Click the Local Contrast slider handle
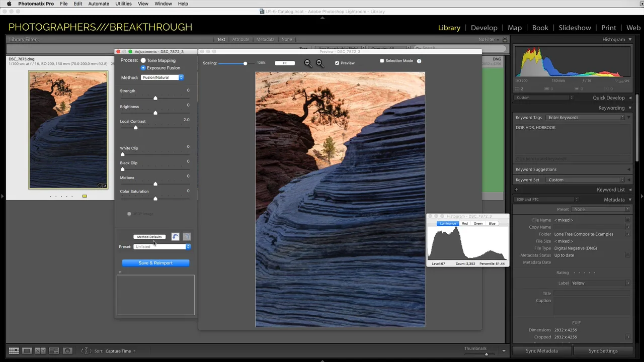644x362 pixels. click(135, 128)
